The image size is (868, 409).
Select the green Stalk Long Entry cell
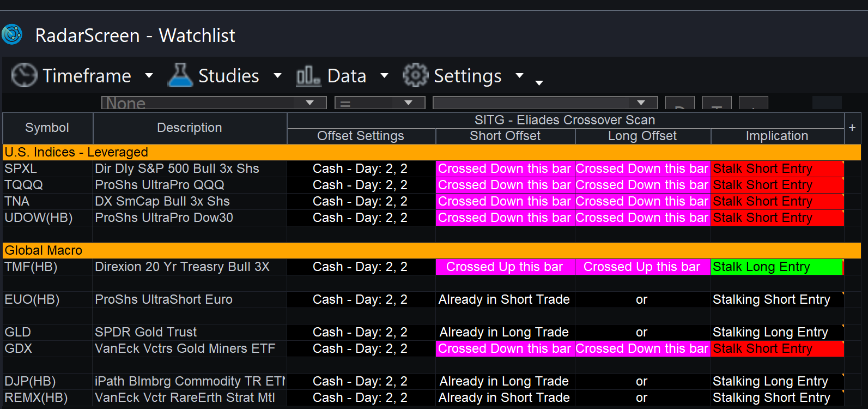776,267
